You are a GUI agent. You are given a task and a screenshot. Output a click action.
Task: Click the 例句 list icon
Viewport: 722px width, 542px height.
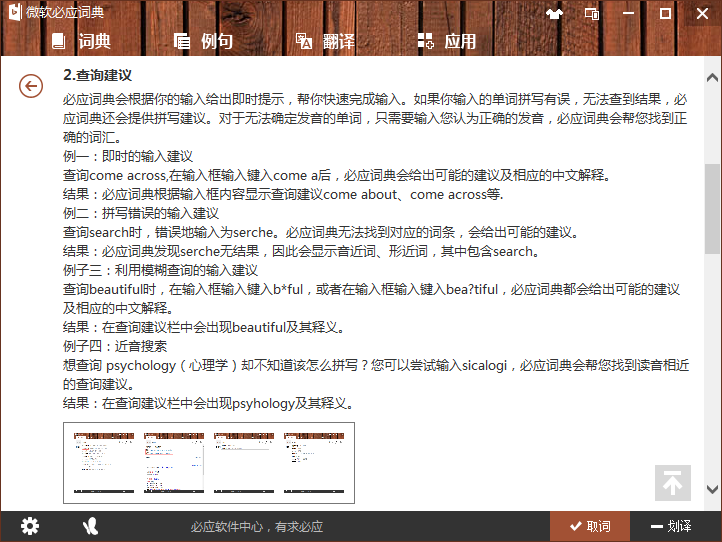tap(181, 41)
